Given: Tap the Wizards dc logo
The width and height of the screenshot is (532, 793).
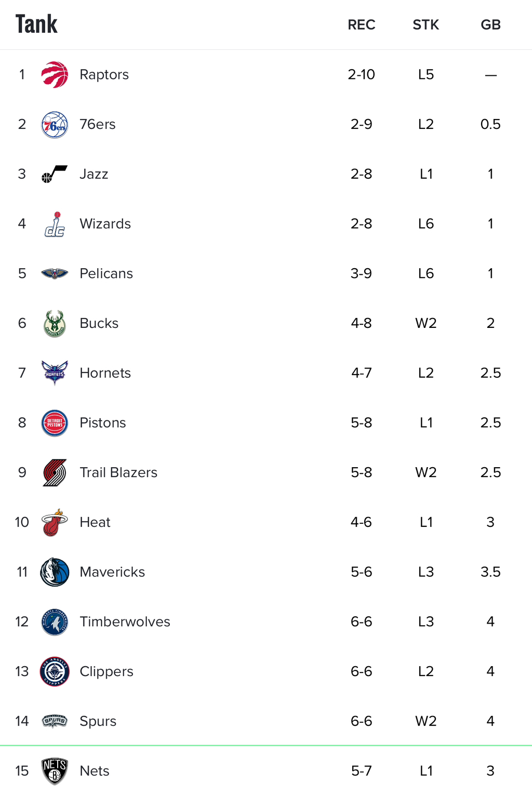Looking at the screenshot, I should [x=55, y=224].
